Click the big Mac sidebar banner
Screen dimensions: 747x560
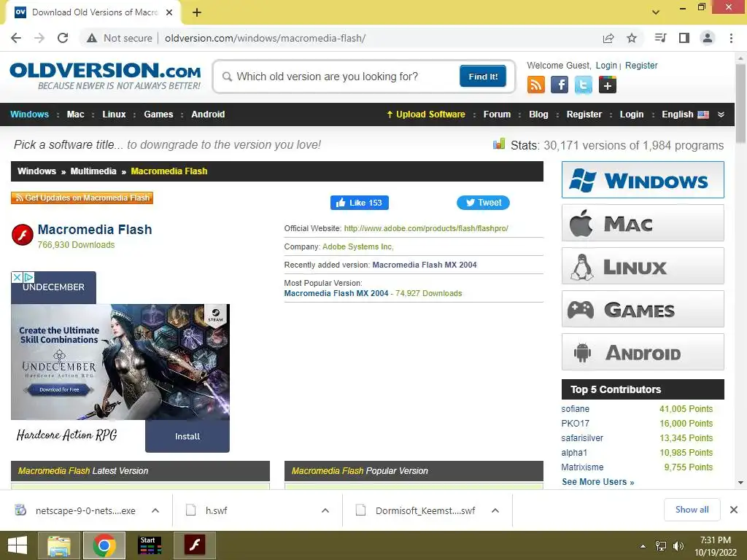point(643,223)
